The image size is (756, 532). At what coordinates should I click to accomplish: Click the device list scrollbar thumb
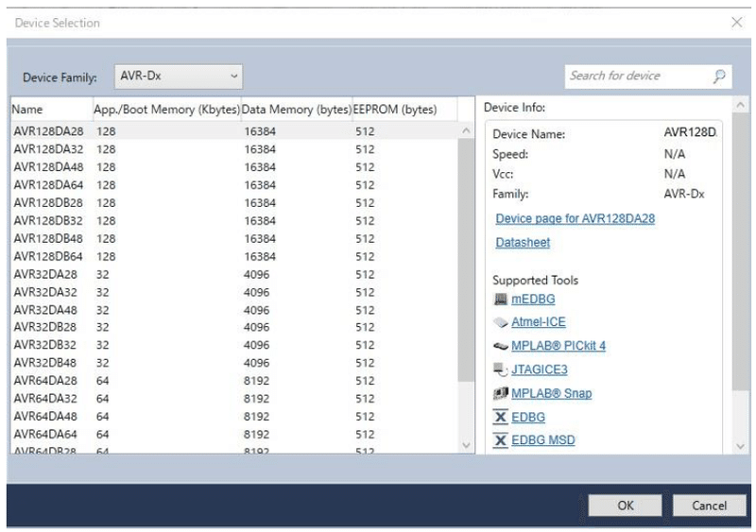[465, 261]
